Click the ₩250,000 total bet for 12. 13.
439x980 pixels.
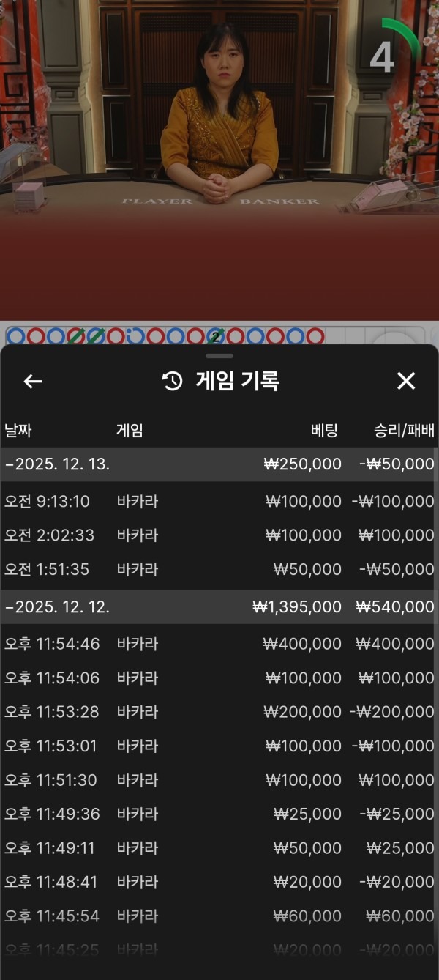tap(303, 464)
